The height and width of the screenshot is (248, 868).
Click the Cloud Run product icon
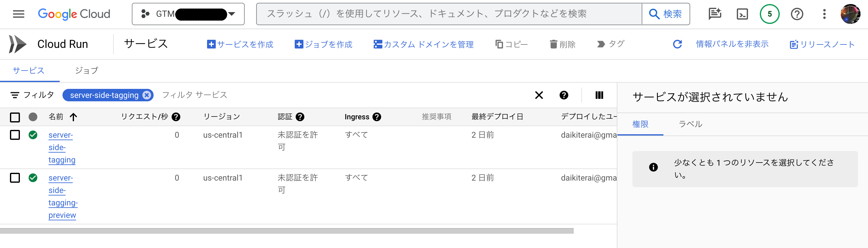coord(17,44)
